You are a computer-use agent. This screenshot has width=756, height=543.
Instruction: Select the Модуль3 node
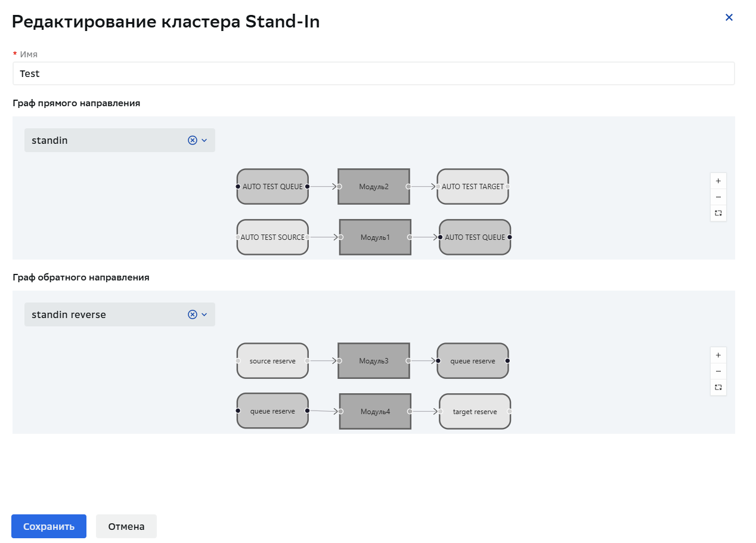[x=374, y=361]
